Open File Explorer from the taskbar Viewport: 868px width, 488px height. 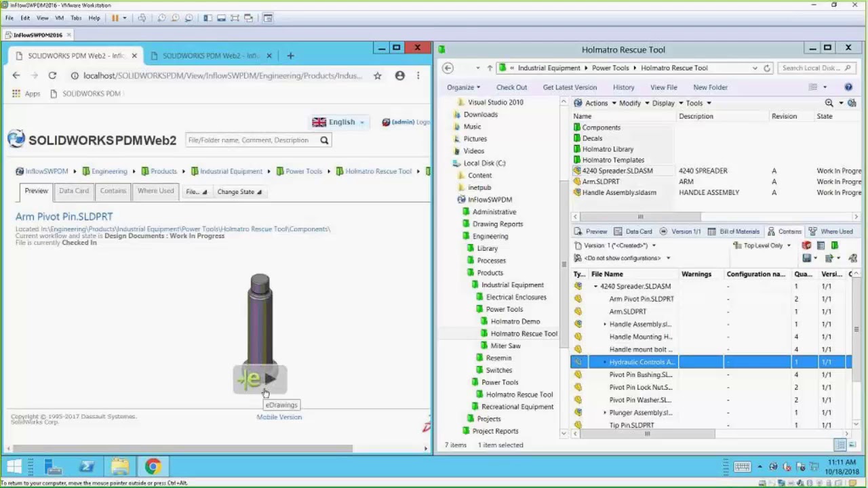(120, 466)
